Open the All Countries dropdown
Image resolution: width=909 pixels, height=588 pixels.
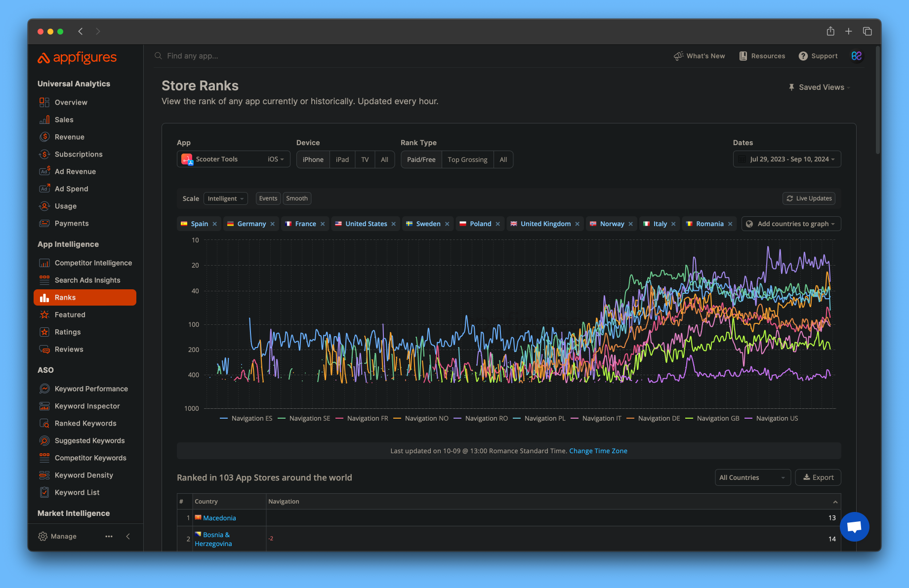click(752, 477)
